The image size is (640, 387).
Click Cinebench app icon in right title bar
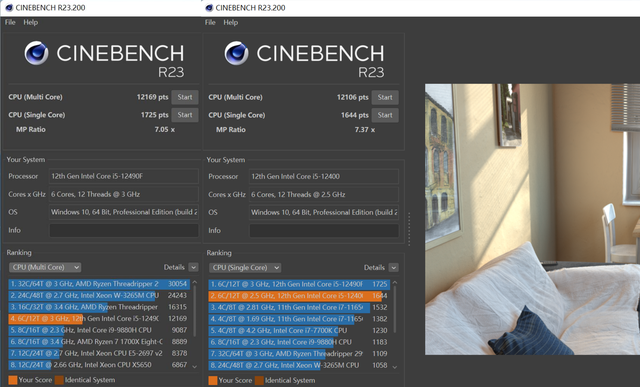[209, 8]
